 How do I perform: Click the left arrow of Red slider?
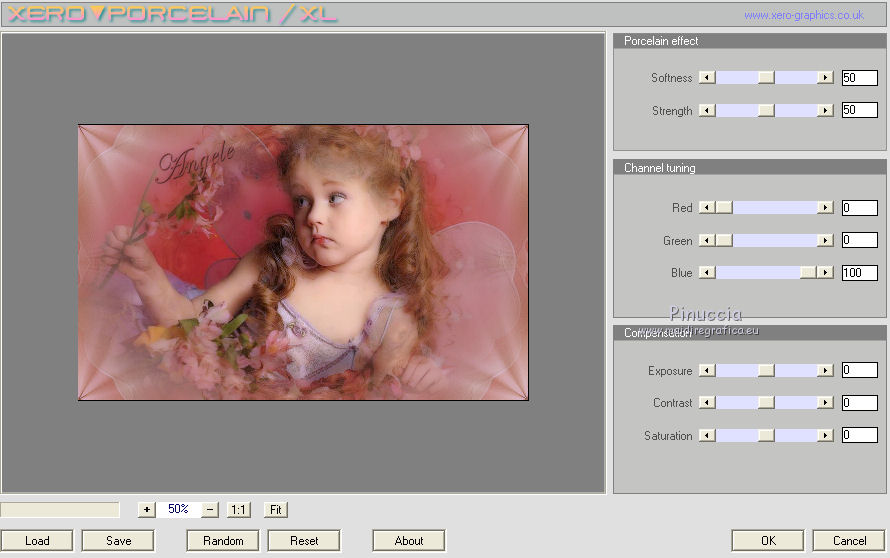tap(707, 208)
